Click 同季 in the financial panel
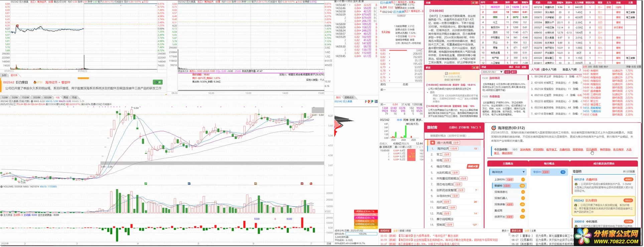Image resolution: width=644 pixels, height=247 pixels. coord(406,120)
